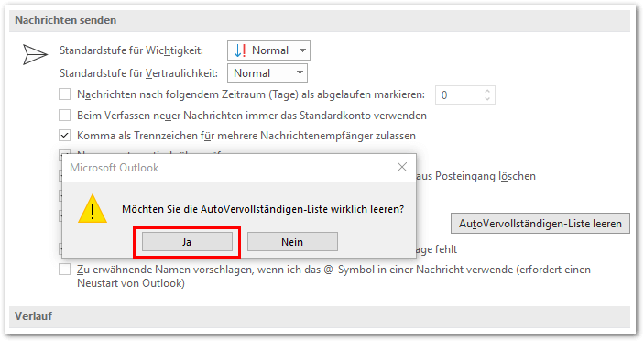Open the Vertraulichkeit Normal dropdown
Screen dimensions: 644x342
coord(267,73)
